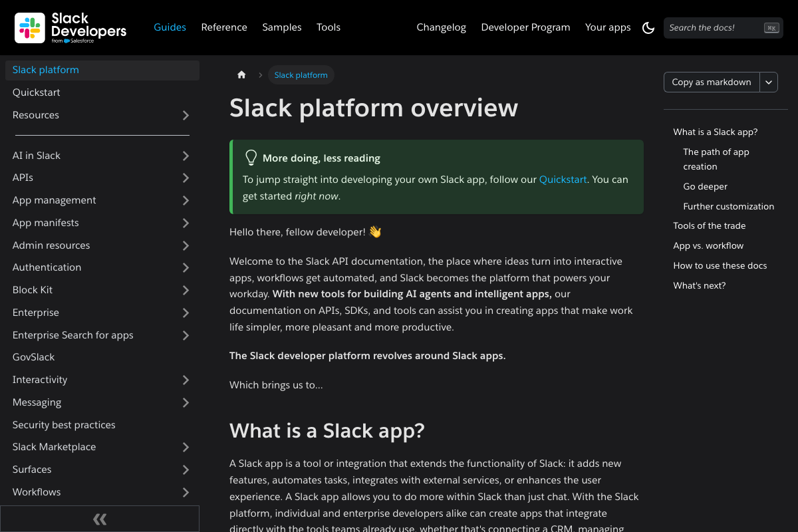798x532 pixels.
Task: Open the Tools nav tab
Action: pyautogui.click(x=329, y=27)
